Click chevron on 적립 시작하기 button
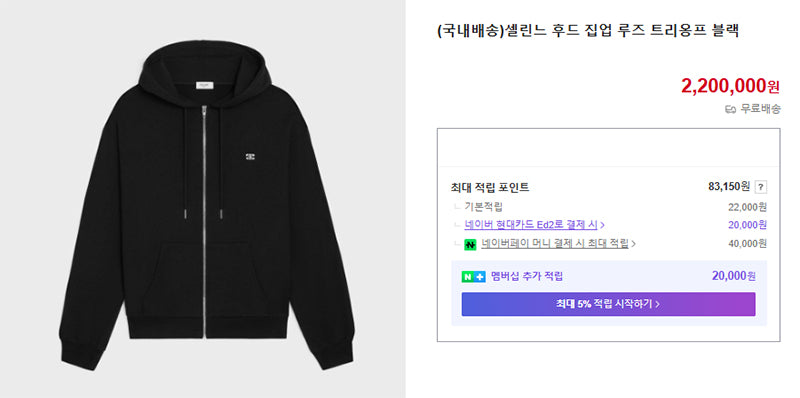This screenshot has height=398, width=800. tap(657, 305)
